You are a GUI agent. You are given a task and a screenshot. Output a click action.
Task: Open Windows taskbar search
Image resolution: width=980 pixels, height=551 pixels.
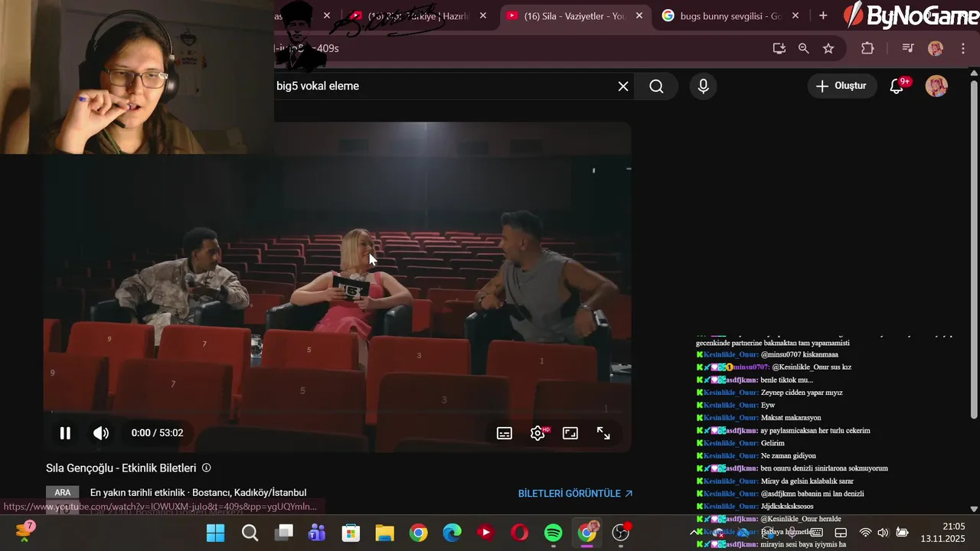tap(250, 533)
